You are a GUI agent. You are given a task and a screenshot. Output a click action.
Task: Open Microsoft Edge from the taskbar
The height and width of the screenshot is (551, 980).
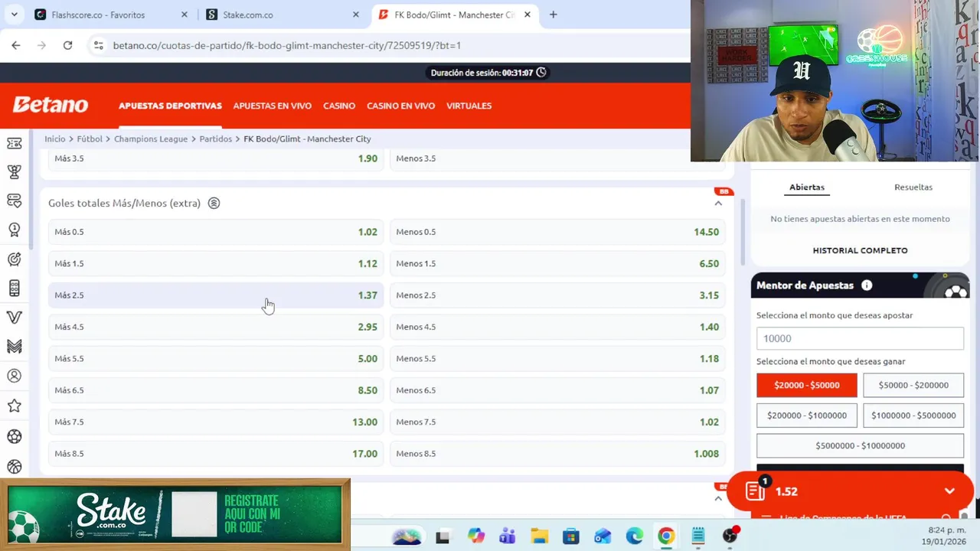pos(634,536)
